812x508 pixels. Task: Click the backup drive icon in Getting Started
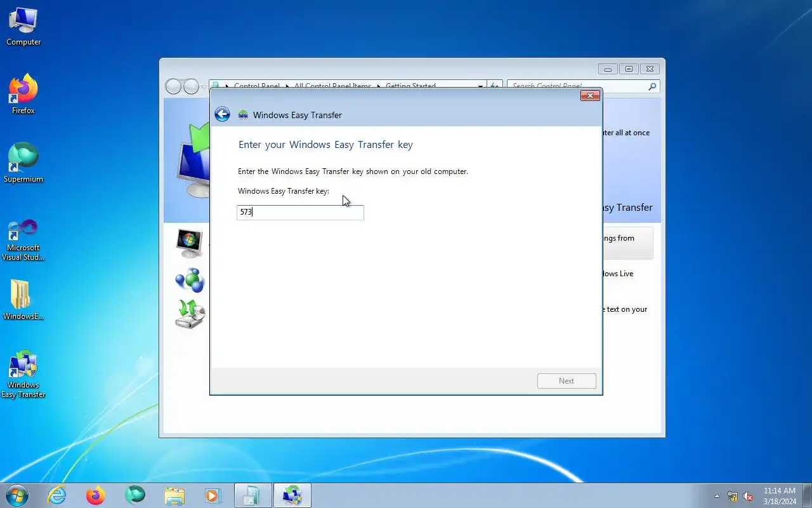pos(190,314)
